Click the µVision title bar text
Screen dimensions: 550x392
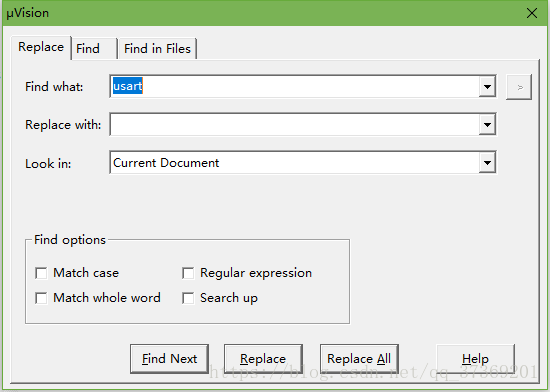click(28, 13)
